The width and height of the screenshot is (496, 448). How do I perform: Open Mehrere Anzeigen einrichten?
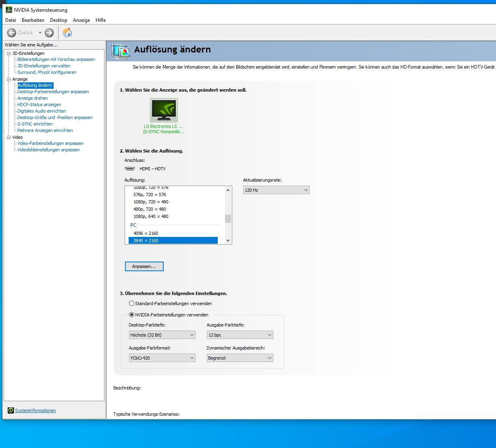(x=45, y=130)
